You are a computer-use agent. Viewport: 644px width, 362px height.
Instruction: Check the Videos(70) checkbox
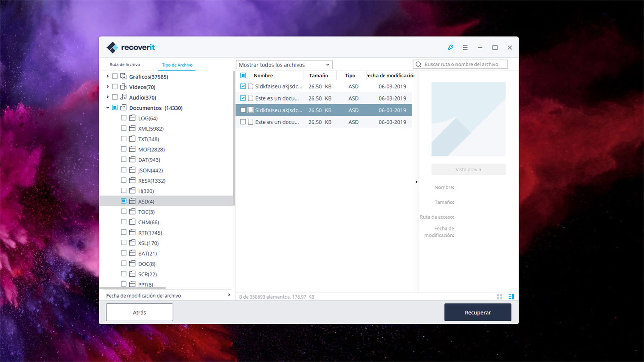(115, 87)
